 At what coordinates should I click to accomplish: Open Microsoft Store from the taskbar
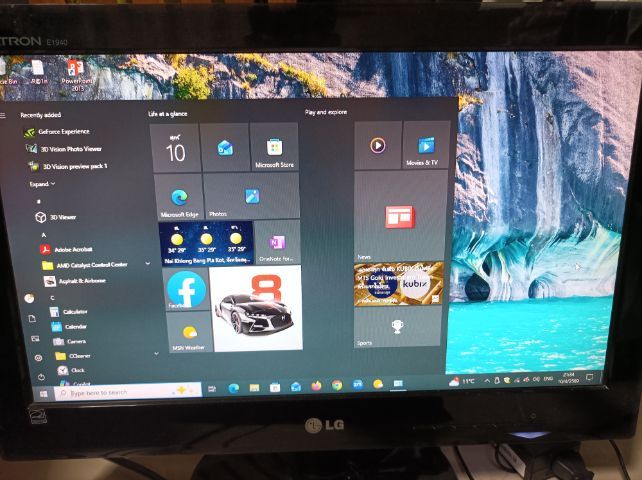pos(275,387)
